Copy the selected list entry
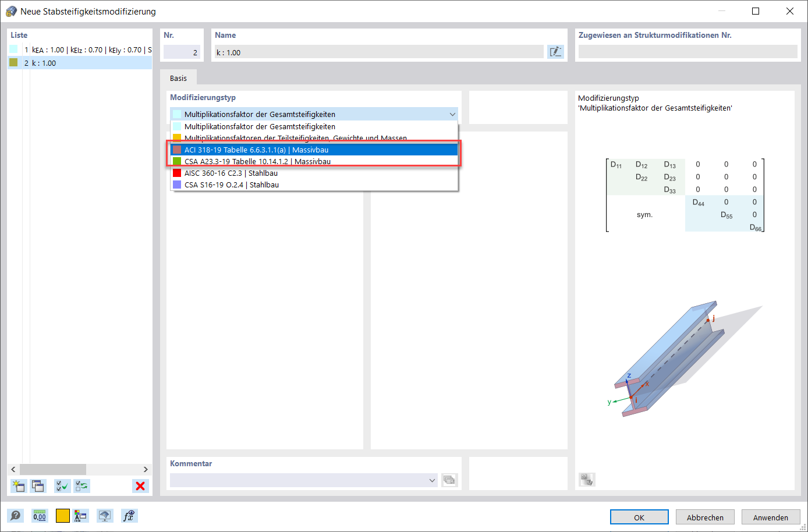 coord(38,486)
